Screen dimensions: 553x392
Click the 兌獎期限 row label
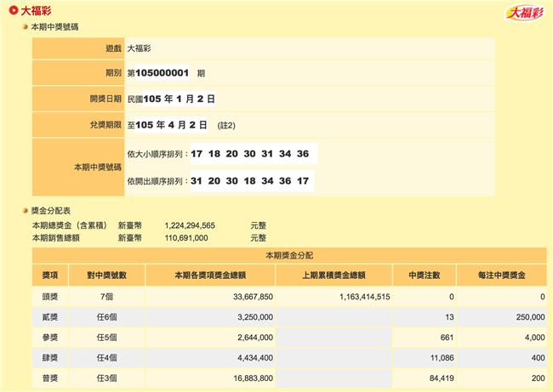(105, 125)
